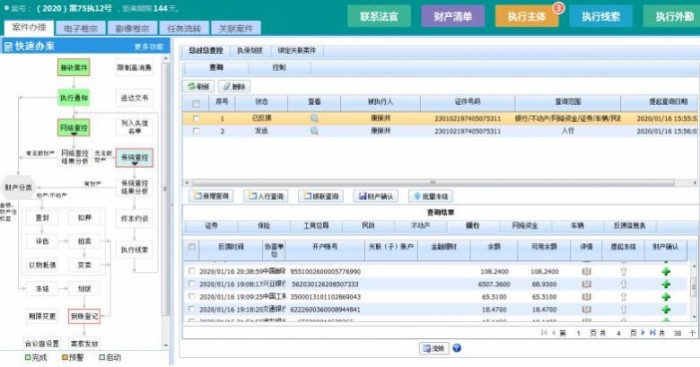
Task: Click green plus confirm icon for account 3500013101102869043
Action: 666,296
